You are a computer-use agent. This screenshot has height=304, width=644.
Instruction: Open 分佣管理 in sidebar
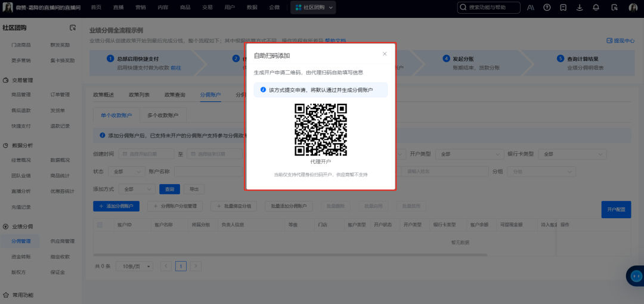point(21,241)
